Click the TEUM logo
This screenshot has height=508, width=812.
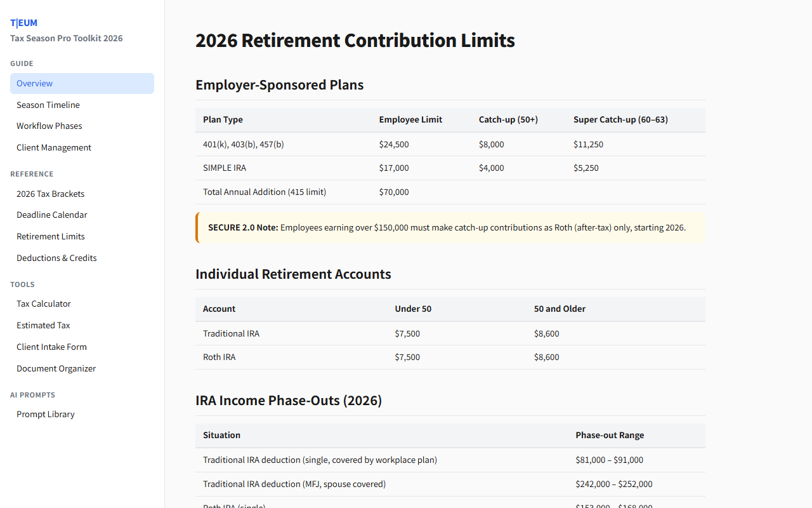(23, 23)
